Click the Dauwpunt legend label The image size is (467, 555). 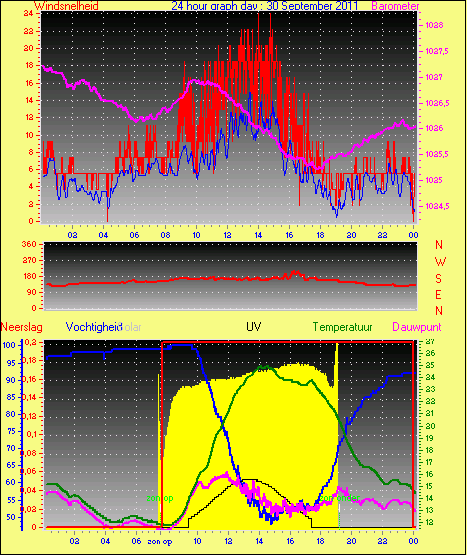point(417,327)
